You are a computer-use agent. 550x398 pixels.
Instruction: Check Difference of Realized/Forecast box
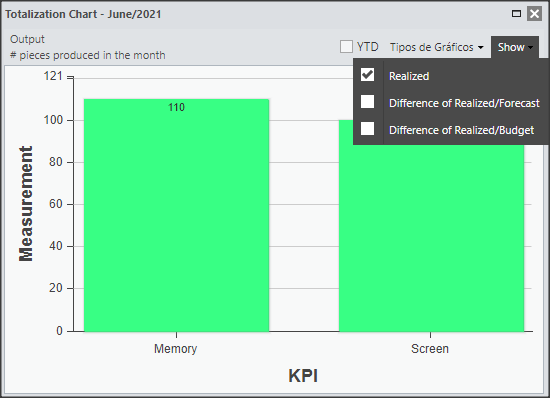pos(367,102)
